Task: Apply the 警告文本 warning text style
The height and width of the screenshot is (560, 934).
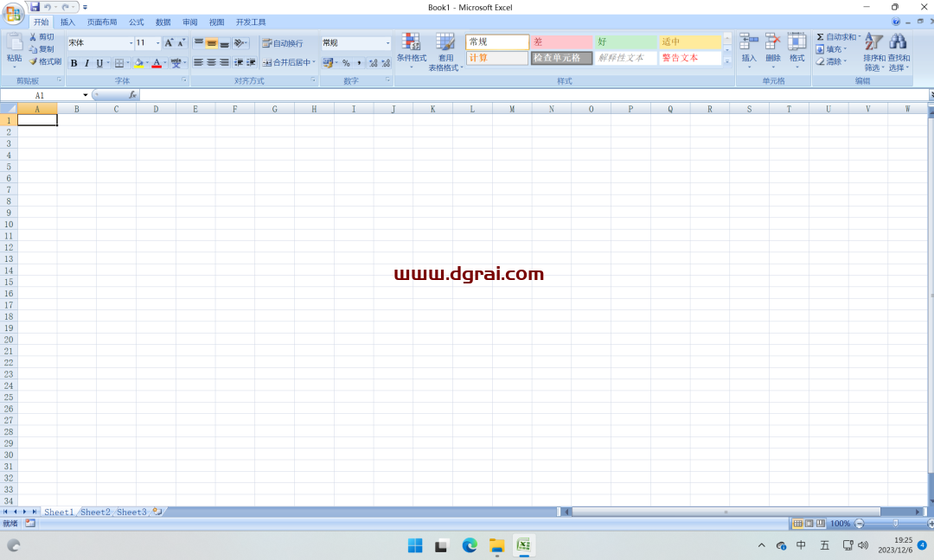Action: coord(689,58)
